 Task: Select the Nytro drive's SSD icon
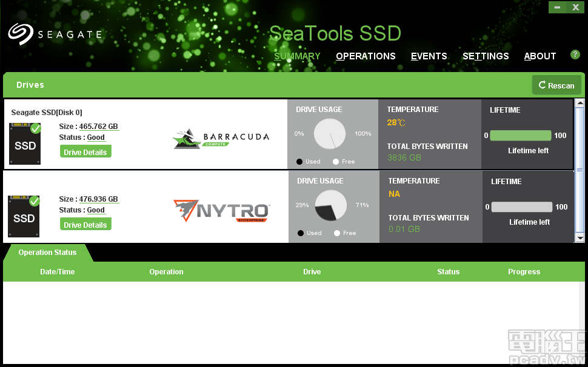pos(24,216)
